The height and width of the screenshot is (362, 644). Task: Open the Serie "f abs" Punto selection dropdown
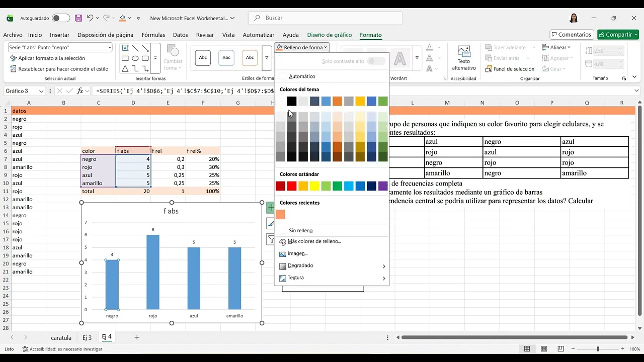click(x=109, y=47)
